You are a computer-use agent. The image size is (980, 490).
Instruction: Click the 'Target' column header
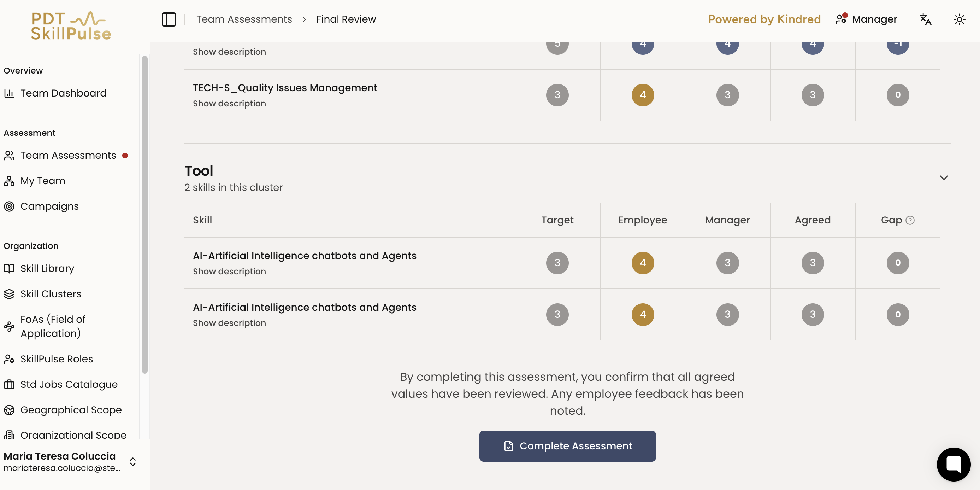point(557,220)
